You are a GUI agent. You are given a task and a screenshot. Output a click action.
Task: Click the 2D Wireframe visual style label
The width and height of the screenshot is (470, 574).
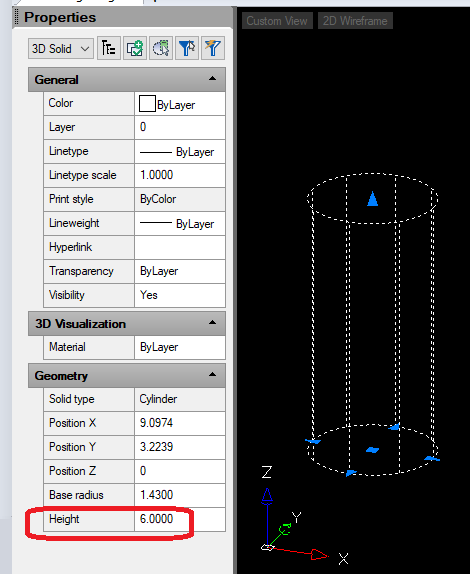[x=355, y=21]
